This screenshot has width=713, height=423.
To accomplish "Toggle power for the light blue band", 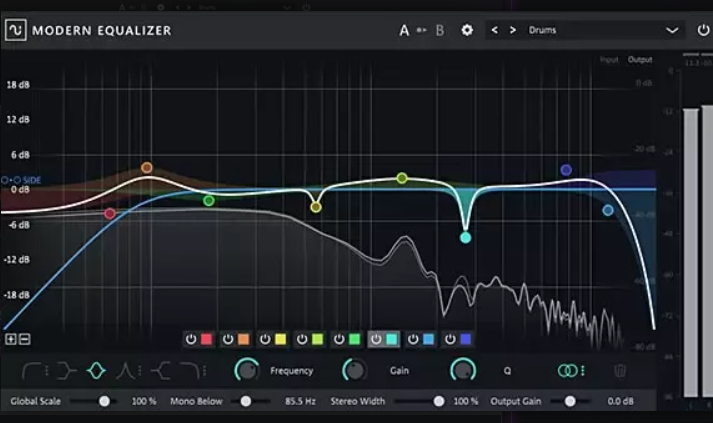I will [413, 339].
